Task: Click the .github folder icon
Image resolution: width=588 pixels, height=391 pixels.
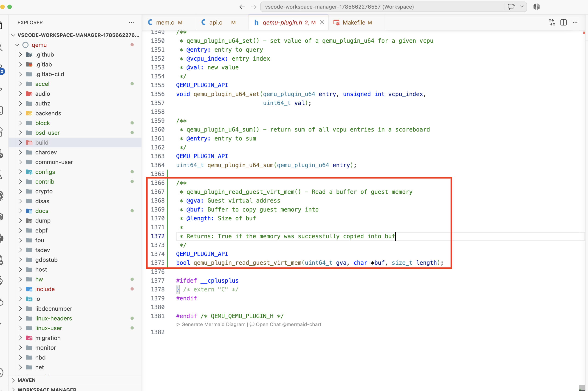Action: pyautogui.click(x=29, y=55)
